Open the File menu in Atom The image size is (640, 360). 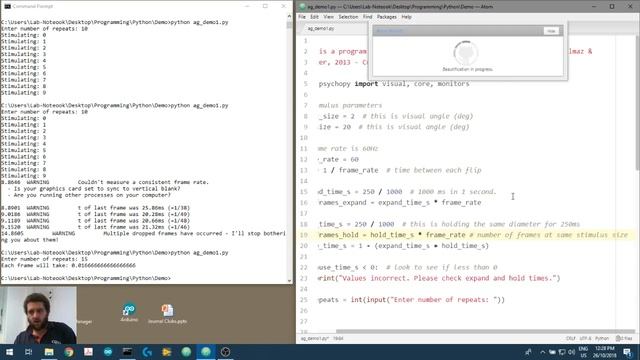[x=302, y=17]
